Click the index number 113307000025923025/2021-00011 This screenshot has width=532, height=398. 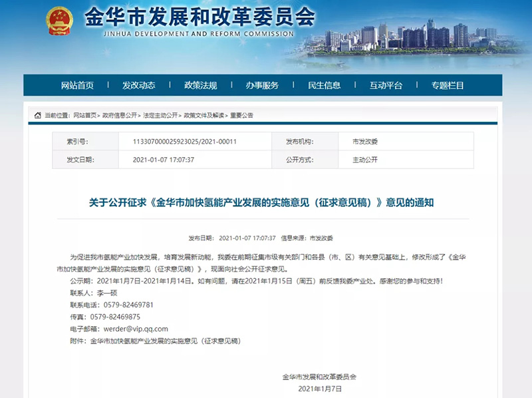(x=186, y=142)
